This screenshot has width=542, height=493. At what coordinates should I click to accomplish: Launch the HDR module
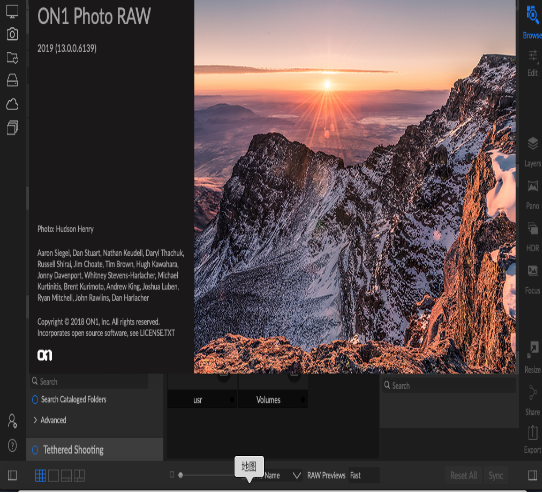pos(533,237)
